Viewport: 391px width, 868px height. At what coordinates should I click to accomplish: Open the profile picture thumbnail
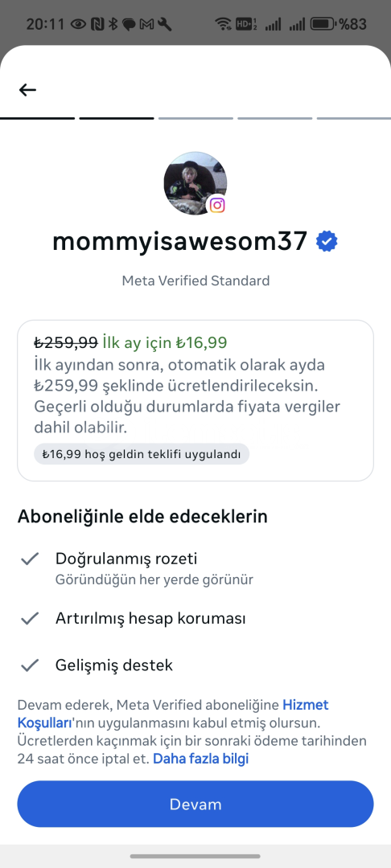[x=195, y=183]
